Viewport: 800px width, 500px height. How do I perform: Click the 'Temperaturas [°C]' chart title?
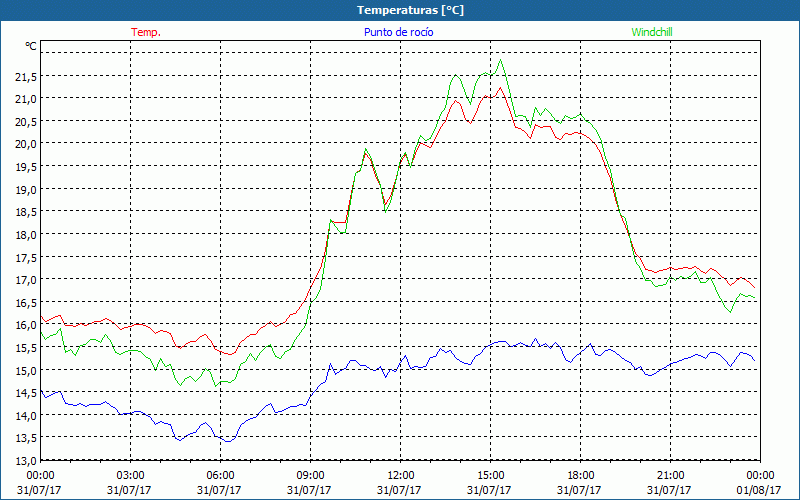pyautogui.click(x=410, y=10)
